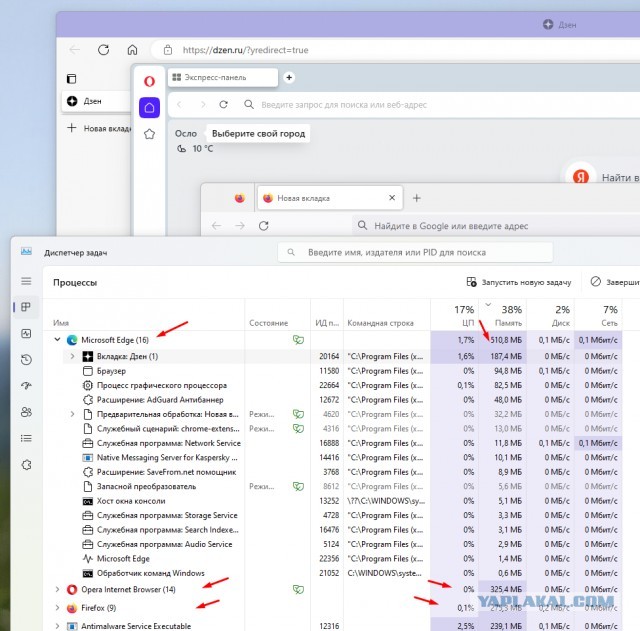Close the Firefox Новая вкладка tab
Viewport: 640px width, 631px height.
pyautogui.click(x=392, y=198)
